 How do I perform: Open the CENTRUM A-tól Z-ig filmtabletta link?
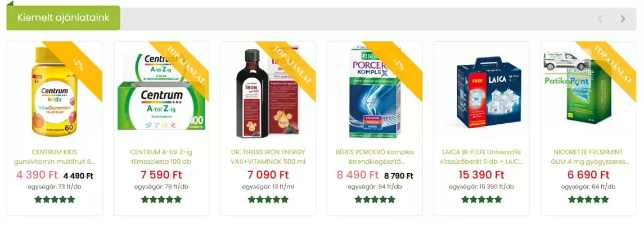(x=161, y=157)
